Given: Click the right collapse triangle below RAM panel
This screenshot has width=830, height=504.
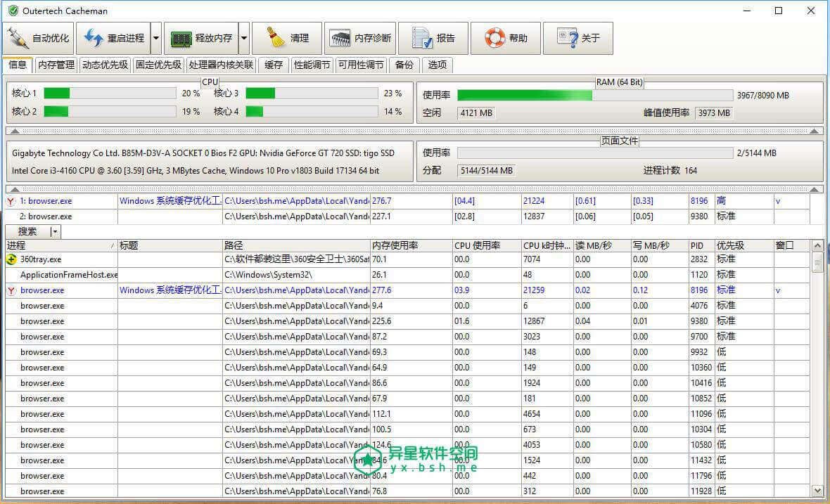Looking at the screenshot, I should click(x=814, y=131).
